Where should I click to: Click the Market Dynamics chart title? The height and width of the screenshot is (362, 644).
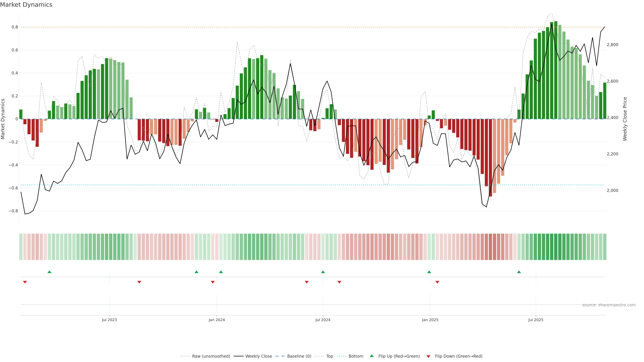click(26, 5)
